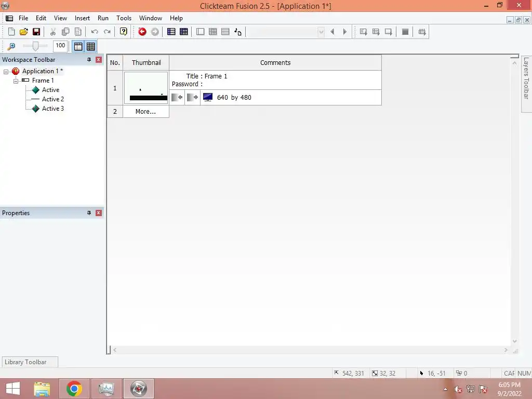The image size is (532, 399).
Task: Undo the last action
Action: point(95,32)
